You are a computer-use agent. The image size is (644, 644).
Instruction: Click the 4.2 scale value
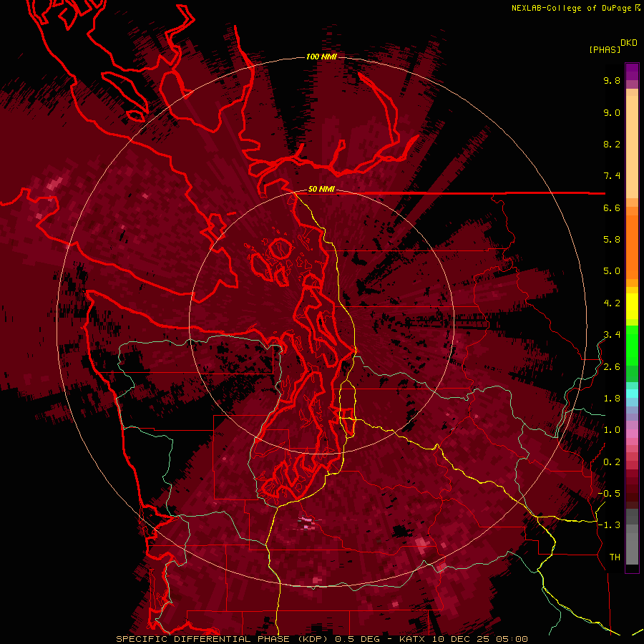[612, 303]
